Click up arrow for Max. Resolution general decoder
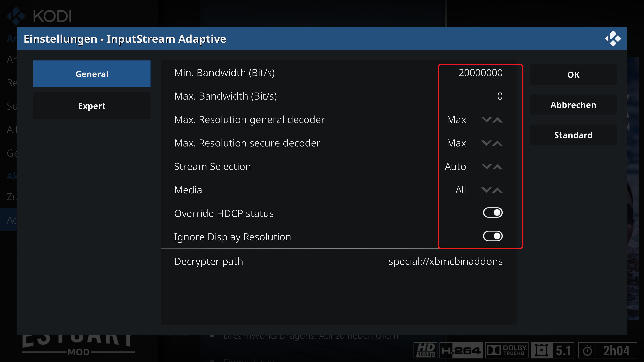 pos(497,120)
